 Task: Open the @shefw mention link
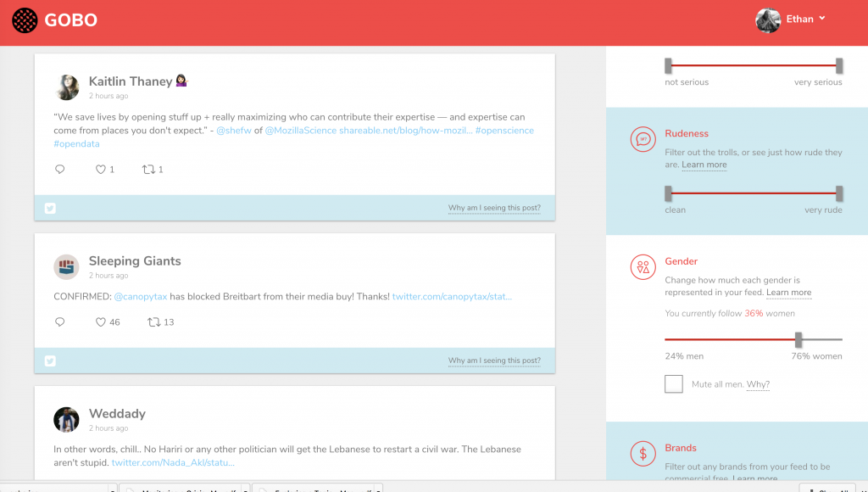(x=234, y=131)
